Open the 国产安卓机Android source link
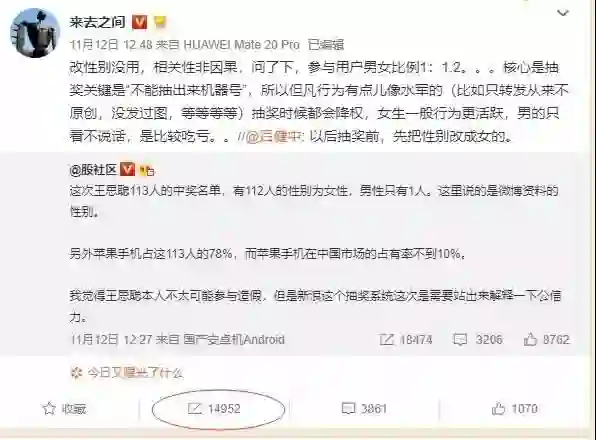The width and height of the screenshot is (596, 440). pos(234,339)
